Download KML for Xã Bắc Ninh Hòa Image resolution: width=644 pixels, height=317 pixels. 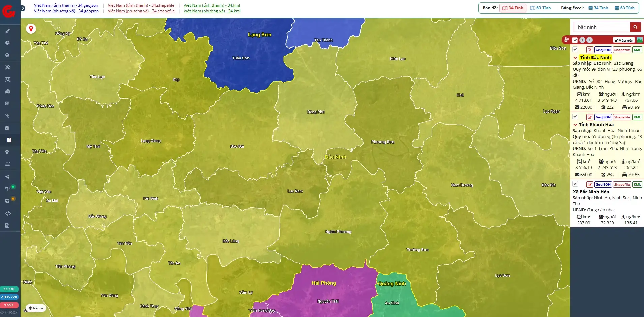click(637, 185)
